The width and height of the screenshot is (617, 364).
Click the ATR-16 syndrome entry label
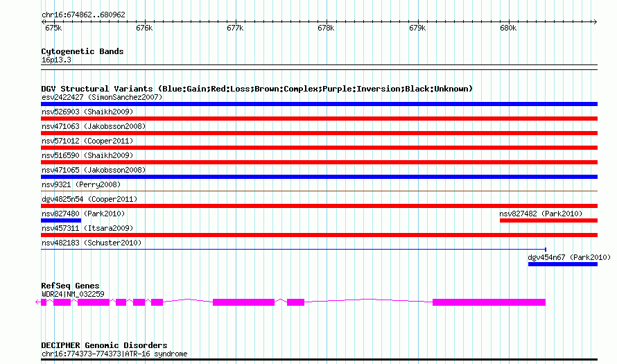click(114, 354)
